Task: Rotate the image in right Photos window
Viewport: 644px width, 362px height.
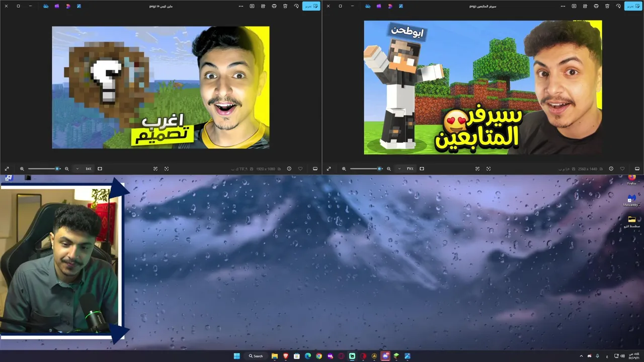Action: pyautogui.click(x=618, y=6)
